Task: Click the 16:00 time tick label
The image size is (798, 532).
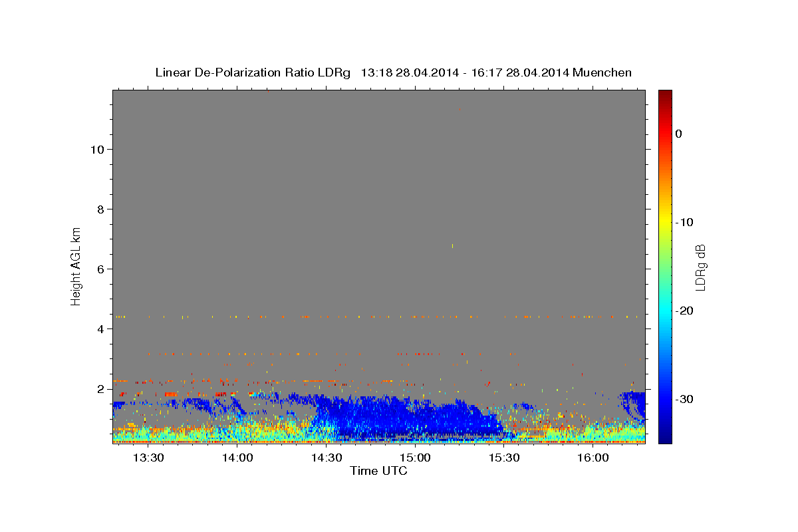Action: (593, 458)
